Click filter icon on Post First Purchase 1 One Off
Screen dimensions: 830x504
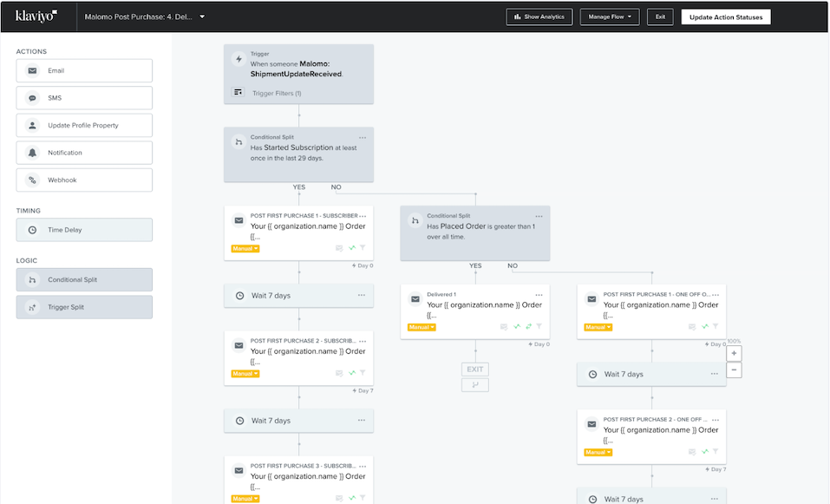click(x=716, y=327)
